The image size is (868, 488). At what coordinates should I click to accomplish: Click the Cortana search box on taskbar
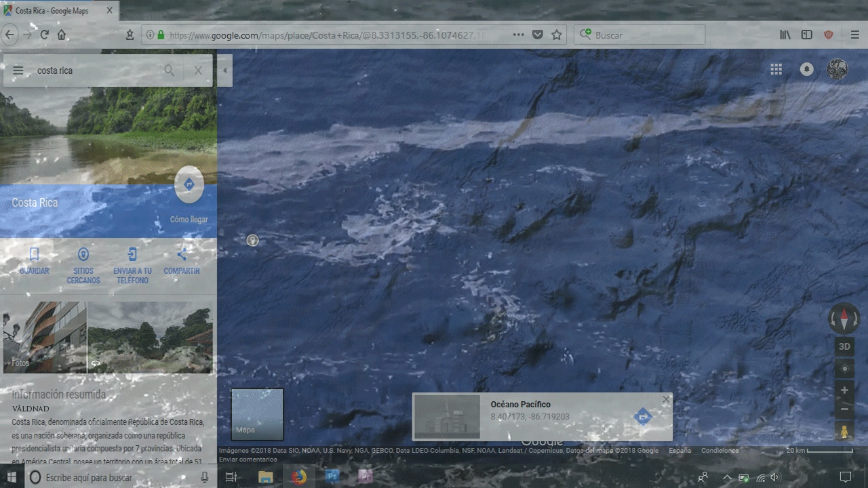[121, 477]
